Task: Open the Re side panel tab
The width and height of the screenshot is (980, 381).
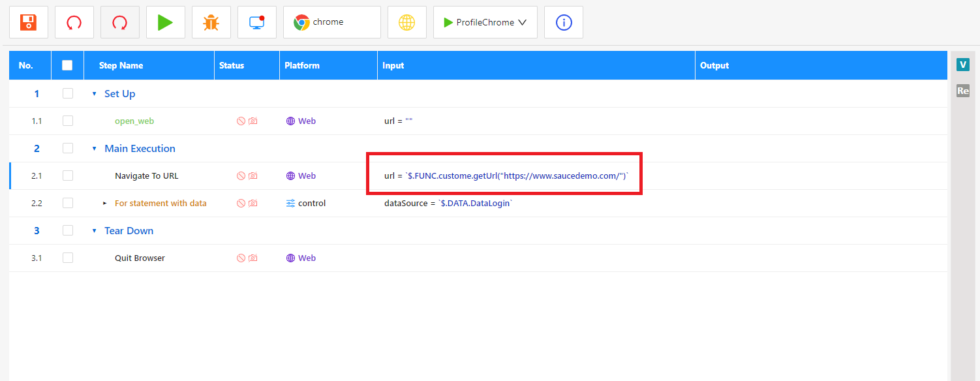Action: (963, 91)
